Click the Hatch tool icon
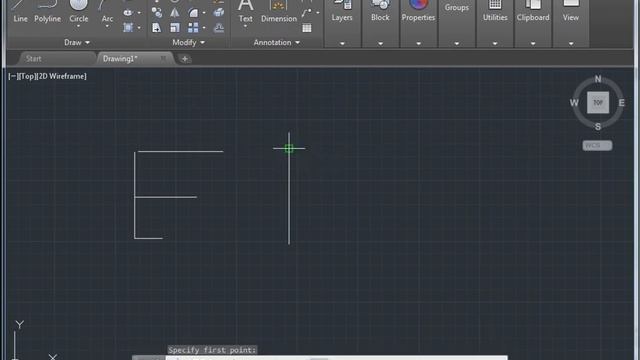The height and width of the screenshot is (360, 640). click(x=128, y=27)
